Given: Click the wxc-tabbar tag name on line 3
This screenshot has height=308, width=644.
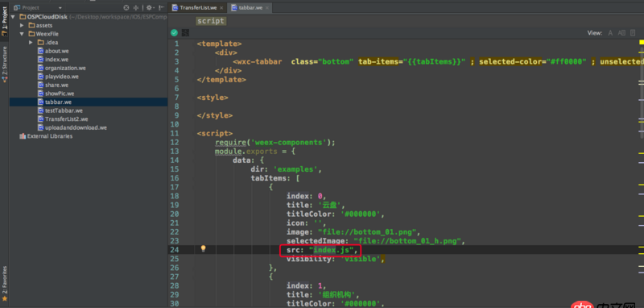Looking at the screenshot, I should [x=258, y=62].
